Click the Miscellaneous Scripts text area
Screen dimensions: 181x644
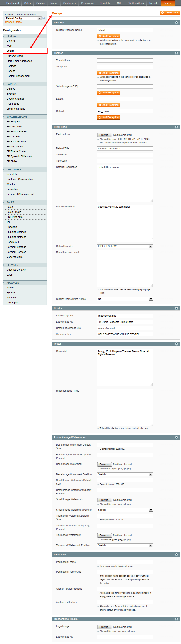coord(125,269)
